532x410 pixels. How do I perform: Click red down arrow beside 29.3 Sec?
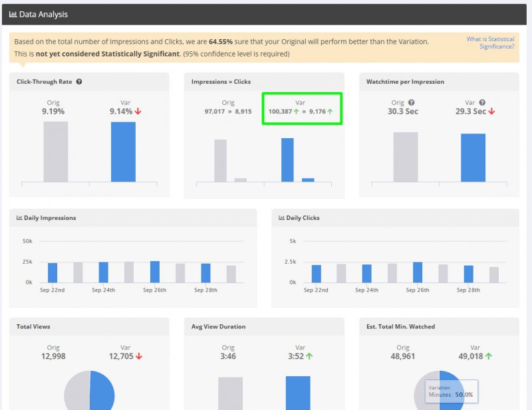pyautogui.click(x=491, y=112)
